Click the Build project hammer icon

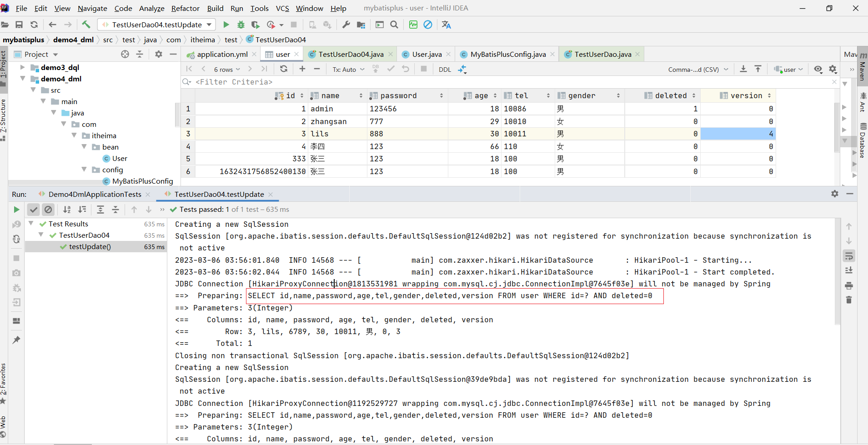pyautogui.click(x=86, y=25)
